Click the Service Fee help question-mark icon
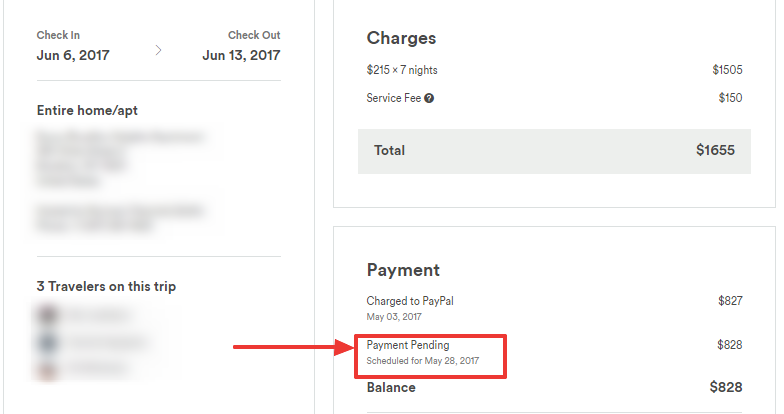 tap(429, 98)
